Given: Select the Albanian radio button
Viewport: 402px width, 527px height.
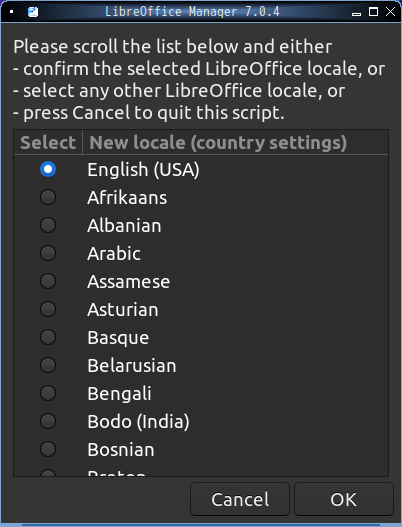Looking at the screenshot, I should (48, 225).
